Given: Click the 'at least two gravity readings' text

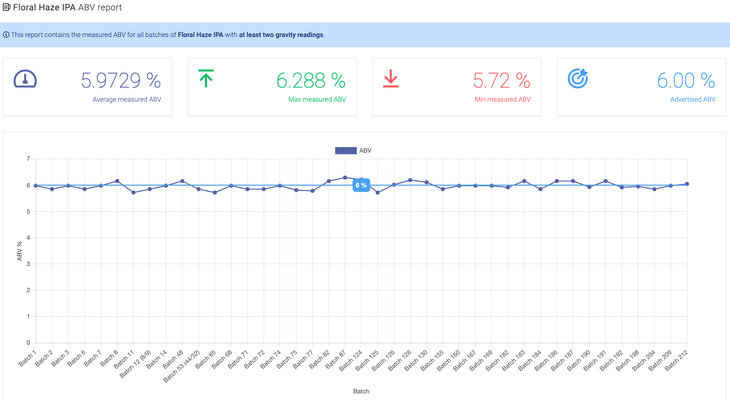Looking at the screenshot, I should click(280, 35).
